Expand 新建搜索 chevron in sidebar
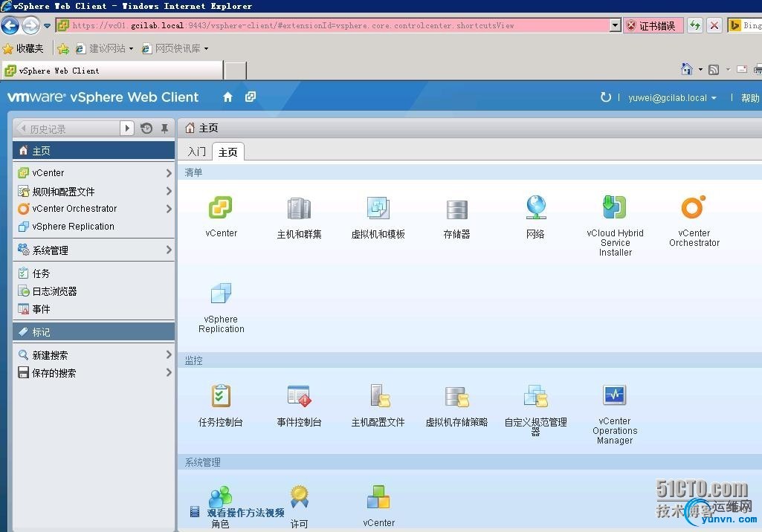762x532 pixels. click(x=169, y=354)
